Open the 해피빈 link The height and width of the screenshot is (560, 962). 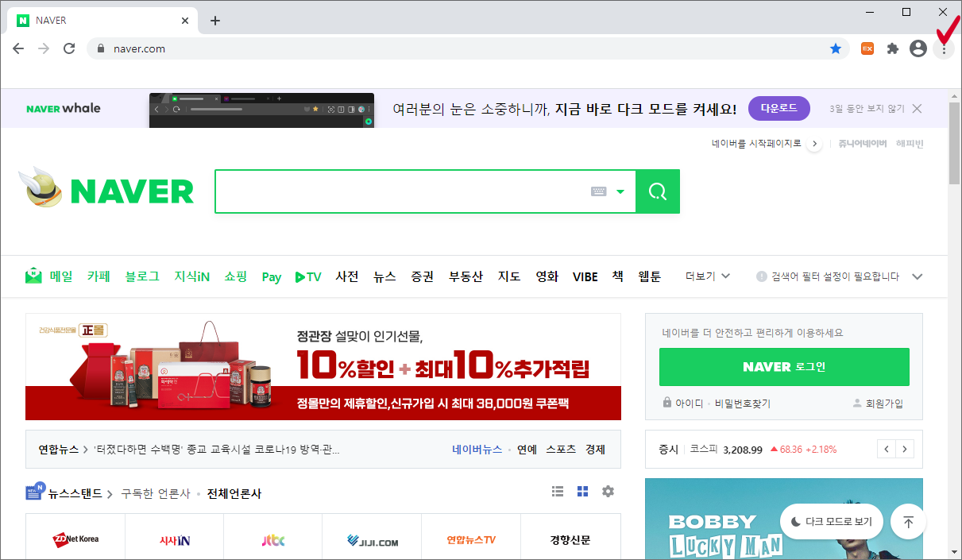(x=910, y=144)
